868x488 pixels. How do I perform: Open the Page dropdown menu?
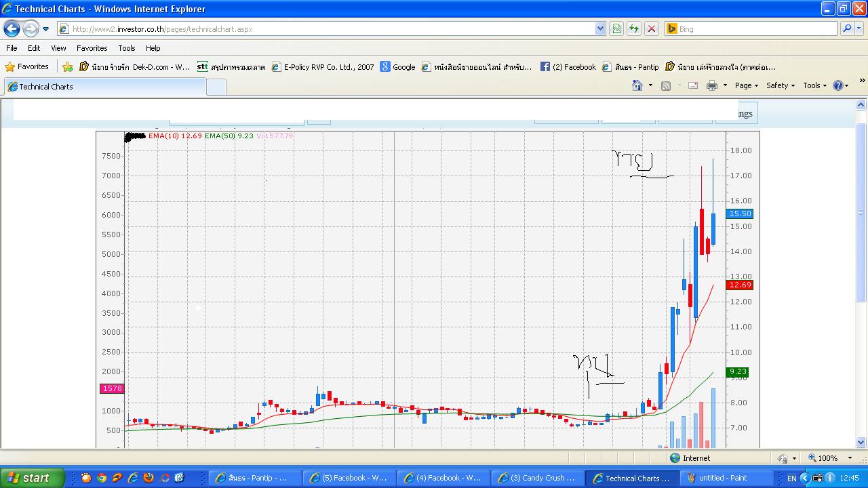click(x=747, y=85)
